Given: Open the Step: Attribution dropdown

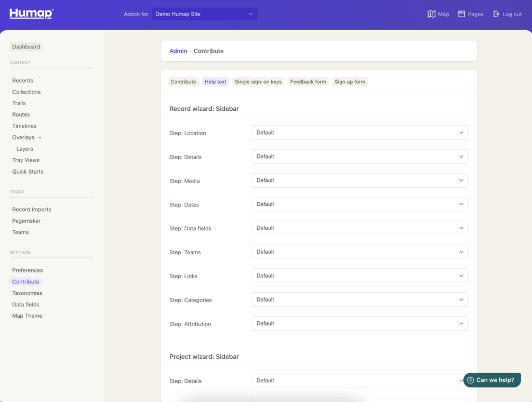Looking at the screenshot, I should click(x=359, y=323).
